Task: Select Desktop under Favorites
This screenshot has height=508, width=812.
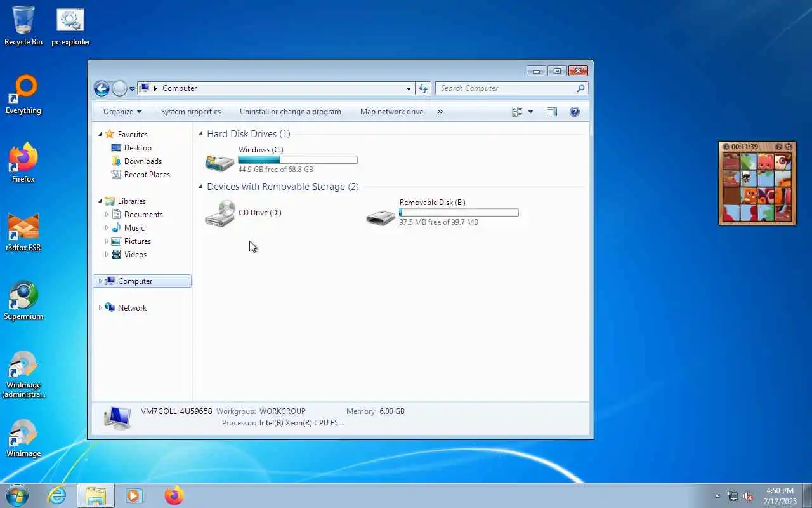Action: (x=138, y=148)
